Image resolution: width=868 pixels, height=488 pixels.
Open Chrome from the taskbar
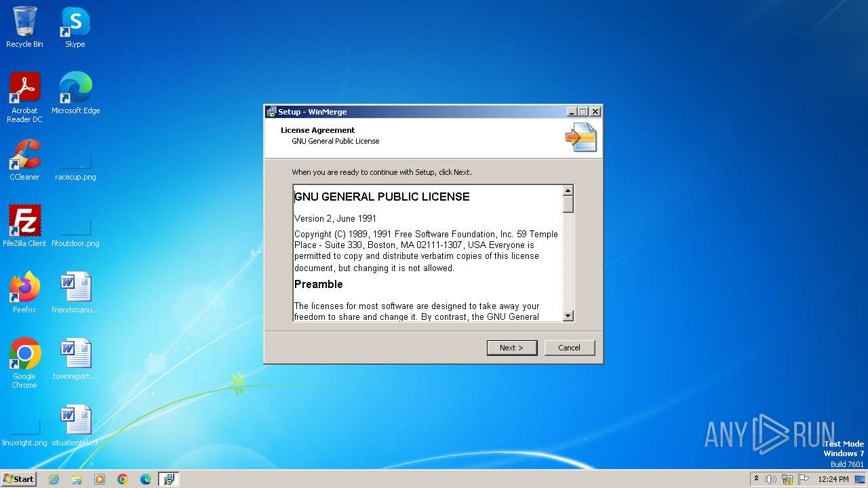[123, 479]
